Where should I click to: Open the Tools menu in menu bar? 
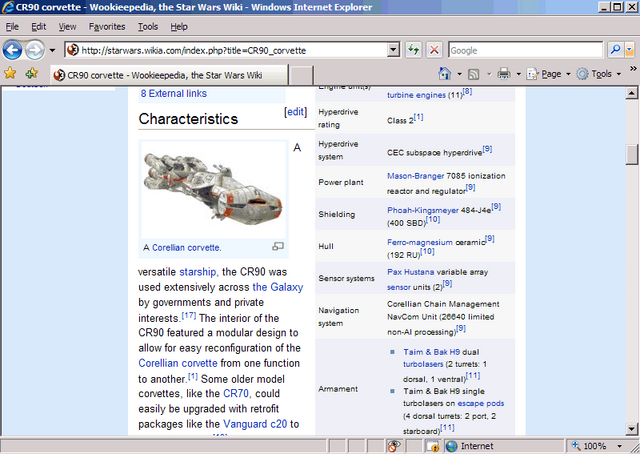click(x=148, y=27)
